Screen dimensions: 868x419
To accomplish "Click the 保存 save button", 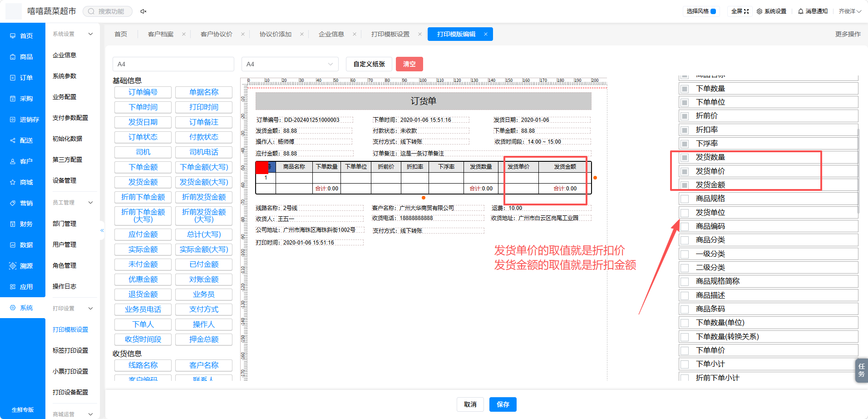I will click(503, 404).
